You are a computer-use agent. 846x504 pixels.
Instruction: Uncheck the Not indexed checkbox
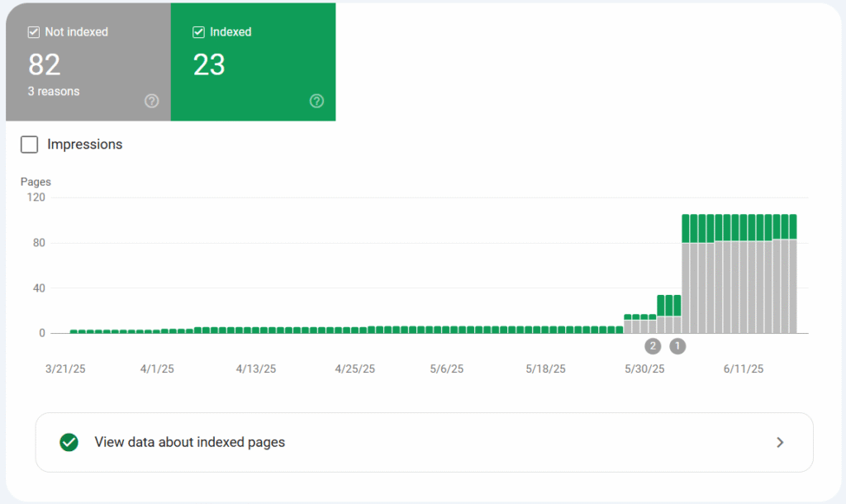tap(34, 32)
